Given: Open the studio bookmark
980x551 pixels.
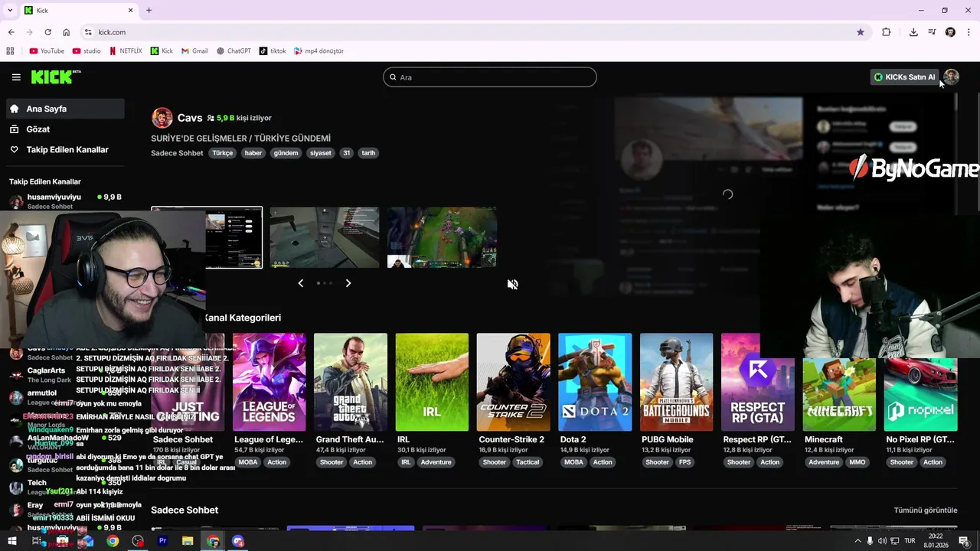Looking at the screenshot, I should click(87, 51).
